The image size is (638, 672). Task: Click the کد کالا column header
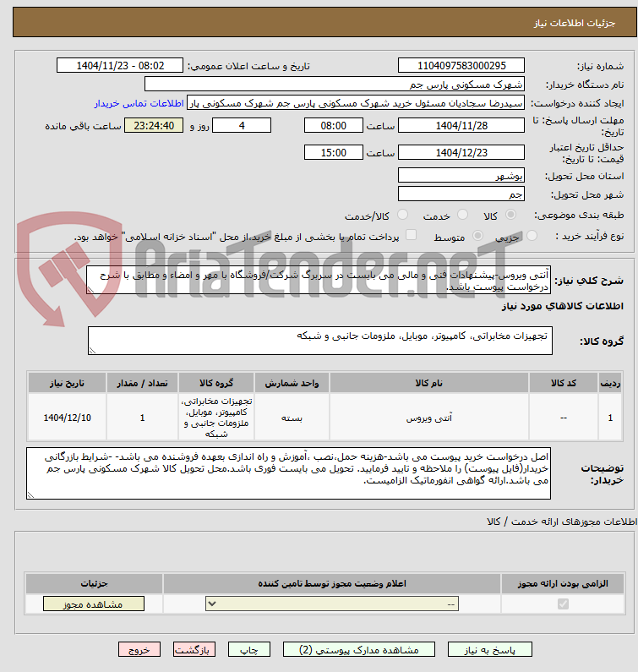(x=564, y=383)
